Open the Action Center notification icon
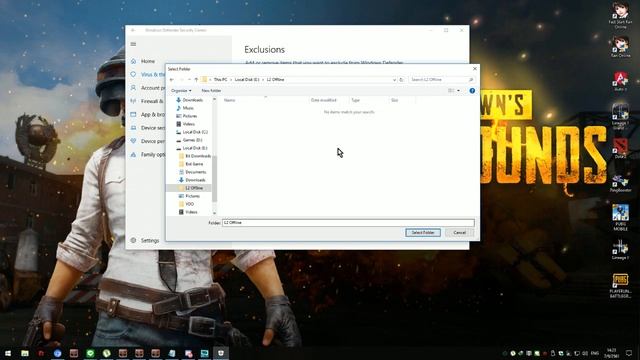 click(629, 353)
